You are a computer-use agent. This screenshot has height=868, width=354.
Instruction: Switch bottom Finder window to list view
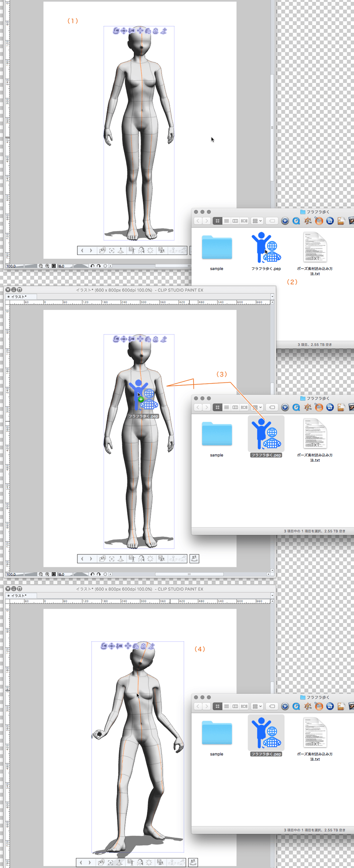[x=226, y=706]
